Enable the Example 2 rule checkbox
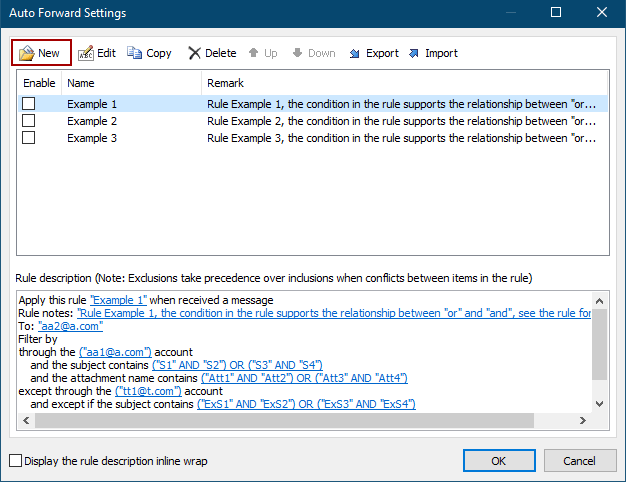 (28, 121)
